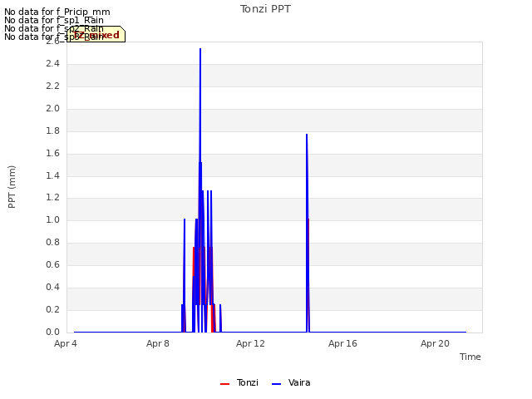The width and height of the screenshot is (532, 399).
Task: Click the Time x-axis label
Action: 470,357
